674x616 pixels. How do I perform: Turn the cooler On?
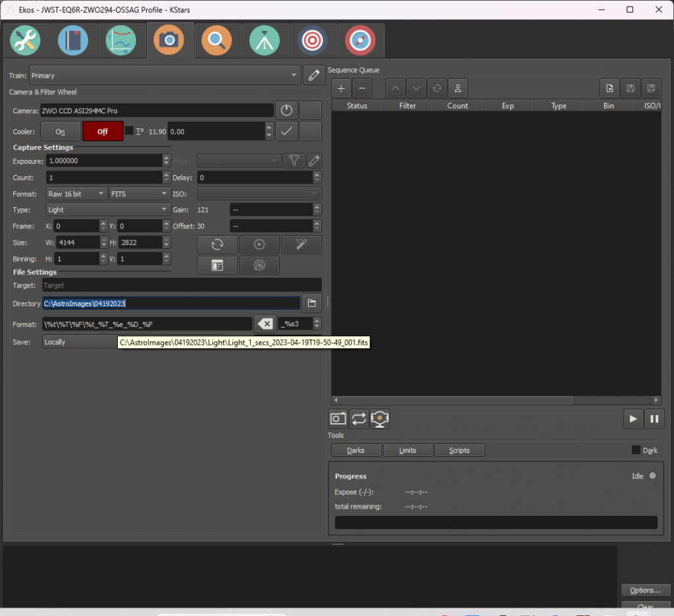pyautogui.click(x=60, y=132)
